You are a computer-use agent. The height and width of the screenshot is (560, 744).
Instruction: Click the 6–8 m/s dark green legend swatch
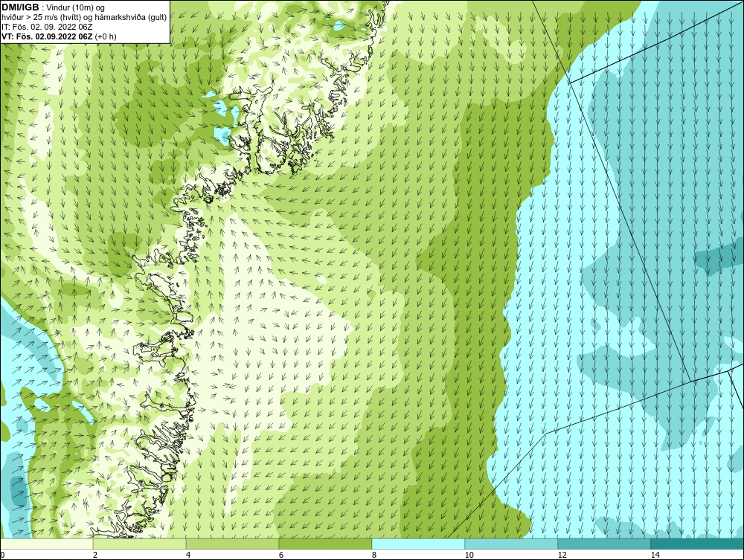[326, 544]
